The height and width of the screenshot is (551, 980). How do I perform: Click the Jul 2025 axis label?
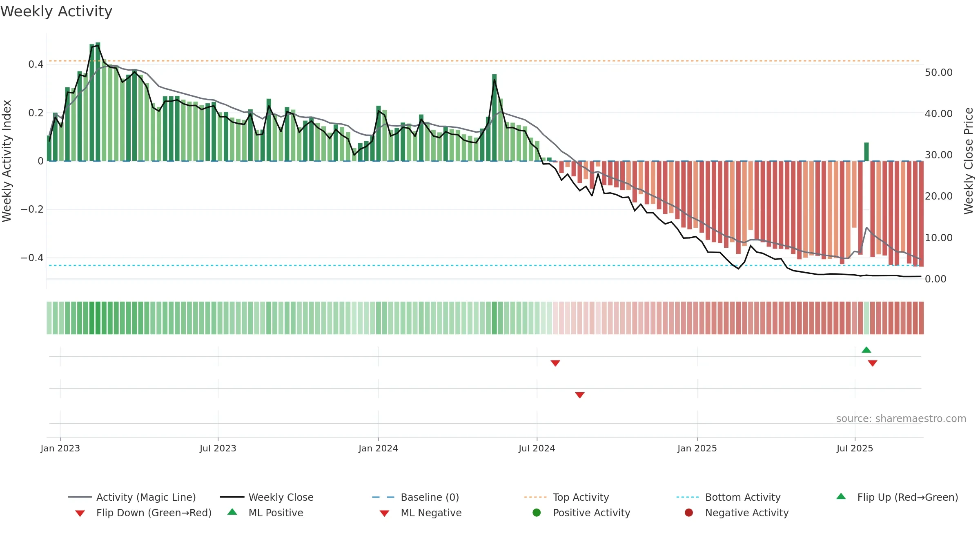tap(855, 449)
